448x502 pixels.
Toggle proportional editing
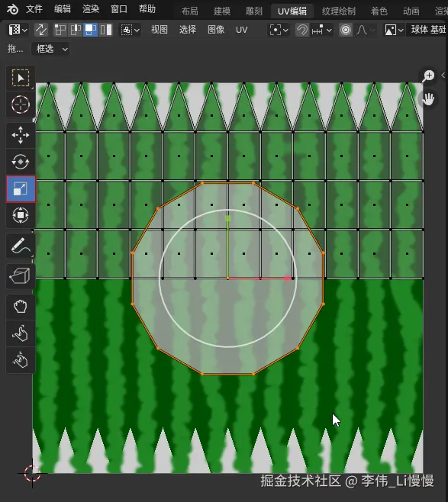tap(346, 30)
